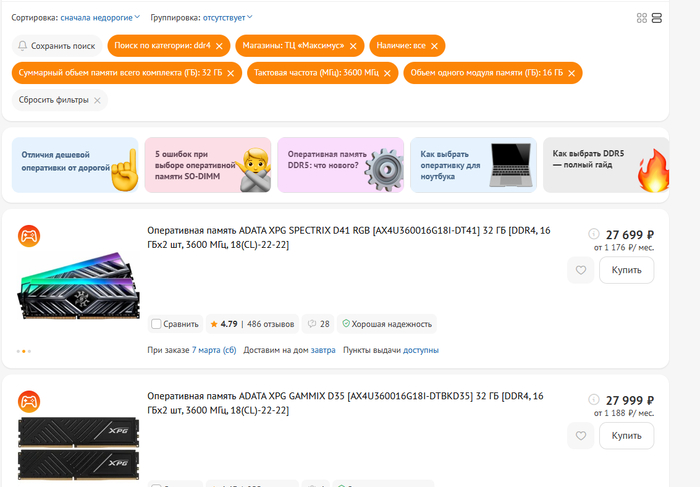
Task: Open the 28 comments for SPECTRIX D41
Action: [x=319, y=324]
